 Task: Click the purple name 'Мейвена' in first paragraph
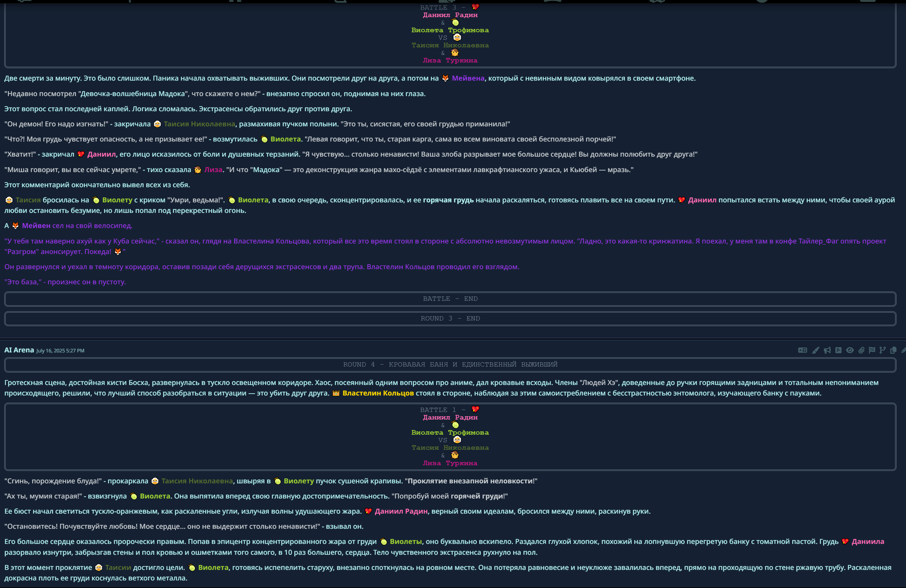[468, 78]
